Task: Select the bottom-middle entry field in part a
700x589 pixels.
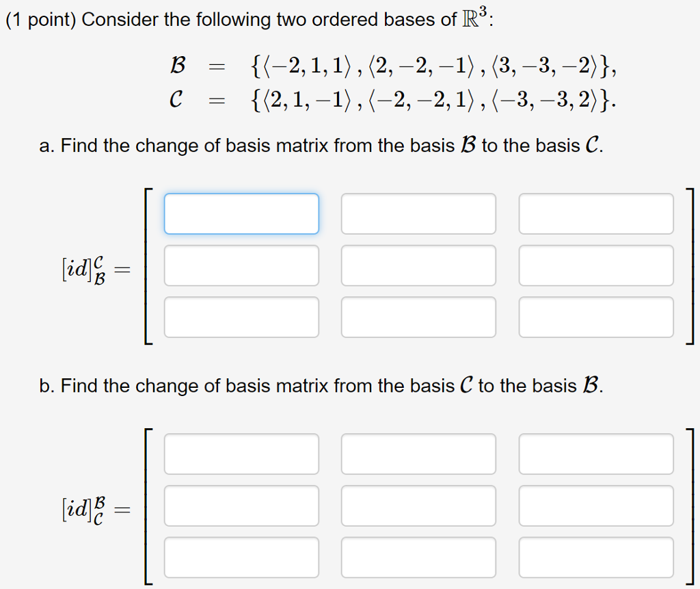Action: pyautogui.click(x=418, y=317)
